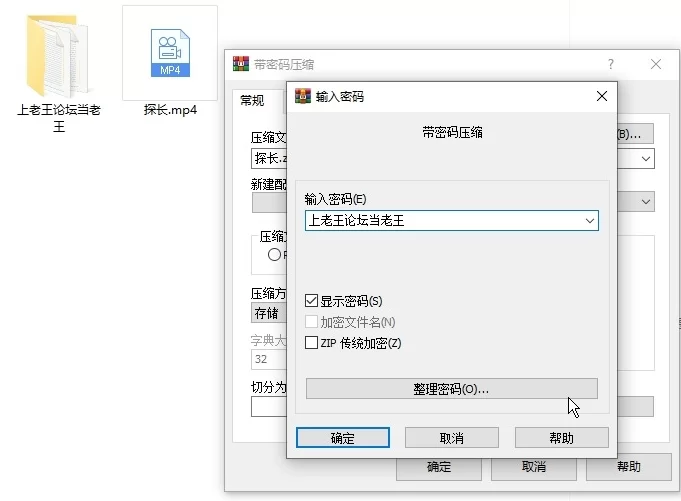Open the archive name dropdown in background window

(x=646, y=158)
